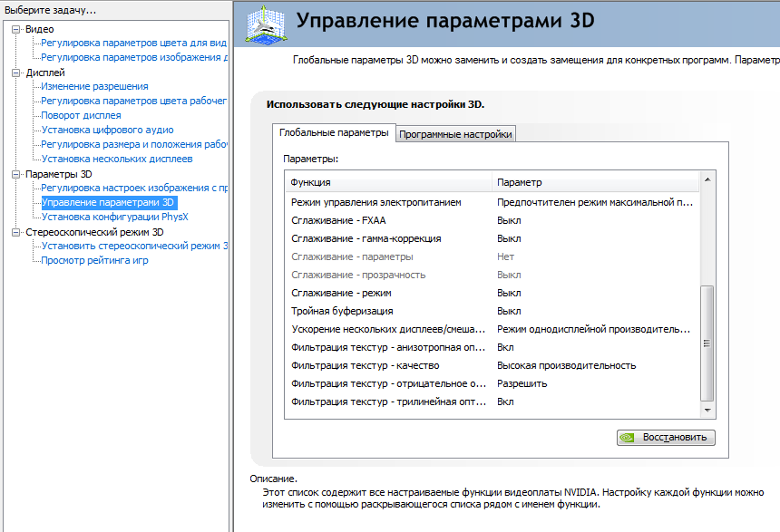
Task: Open Регулировка параметров цвета рабочего стола
Action: (133, 101)
